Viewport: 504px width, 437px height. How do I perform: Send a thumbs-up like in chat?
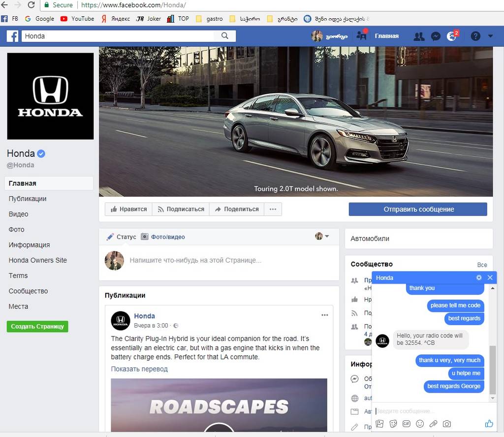(x=489, y=424)
